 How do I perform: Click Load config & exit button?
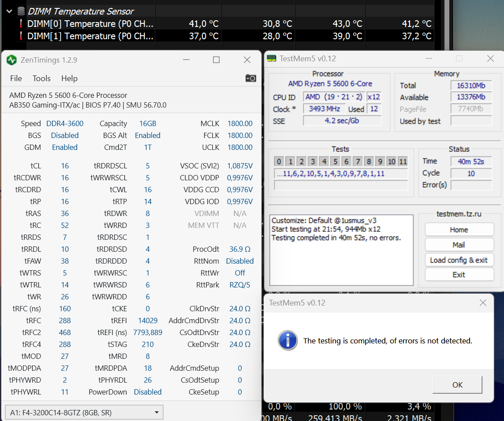[459, 260]
